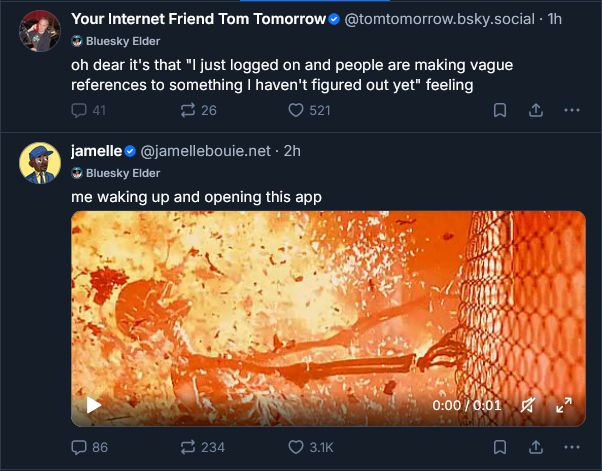Bookmark Tom Tomorrow's post
Screen dimensions: 602x471
(500, 110)
